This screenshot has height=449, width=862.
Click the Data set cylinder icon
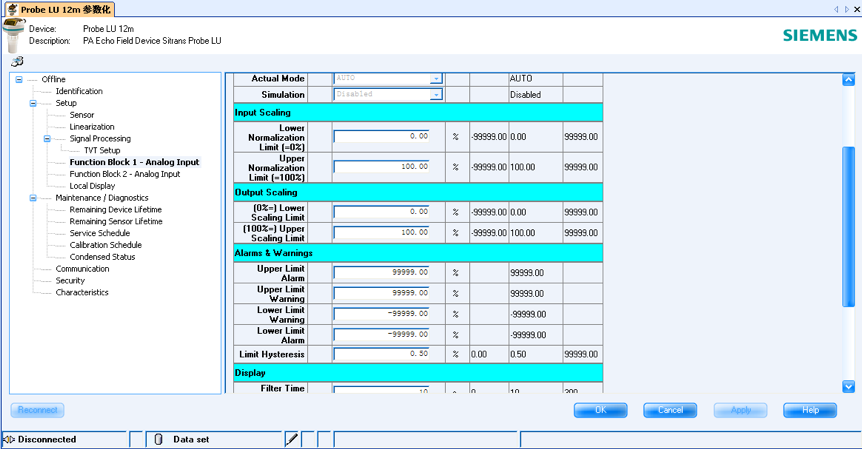(158, 439)
